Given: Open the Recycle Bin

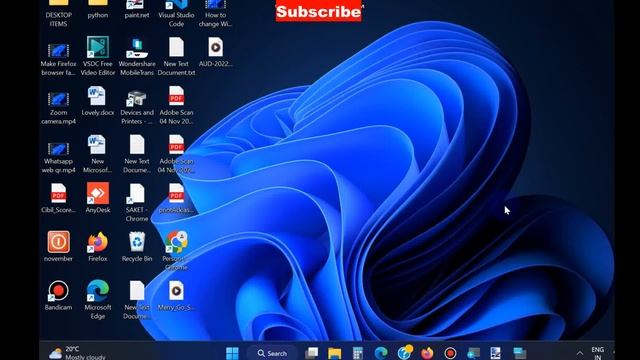Looking at the screenshot, I should click(x=137, y=247).
